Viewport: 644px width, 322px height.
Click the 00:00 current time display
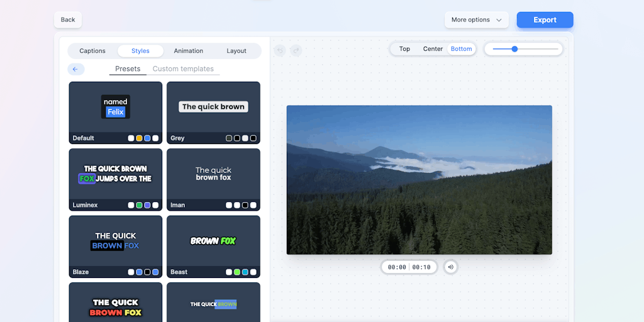click(397, 267)
